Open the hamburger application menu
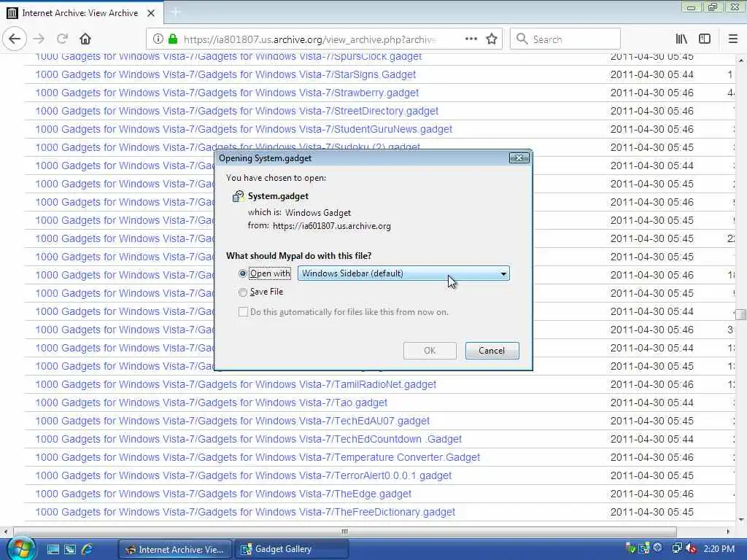Screen dimensions: 747x560 (x=733, y=39)
